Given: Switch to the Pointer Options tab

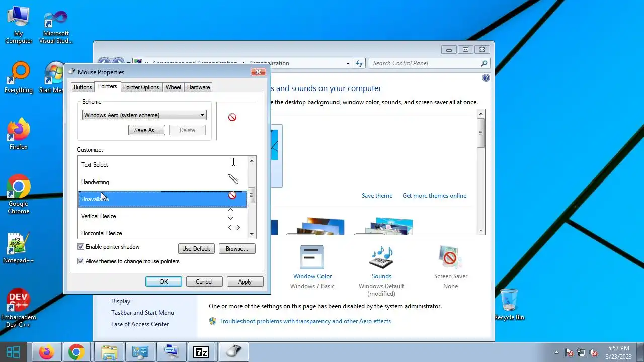Looking at the screenshot, I should 141,87.
